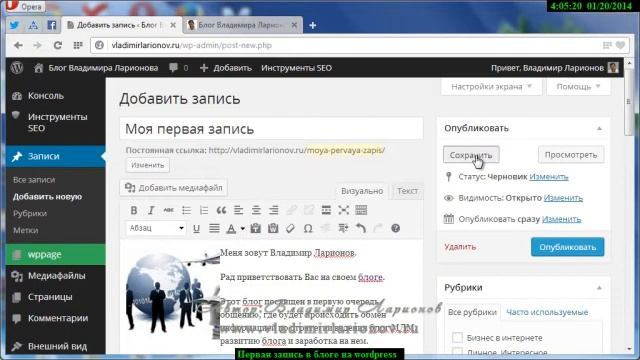
Task: Collapse the Опубликовать panel
Action: (x=599, y=128)
